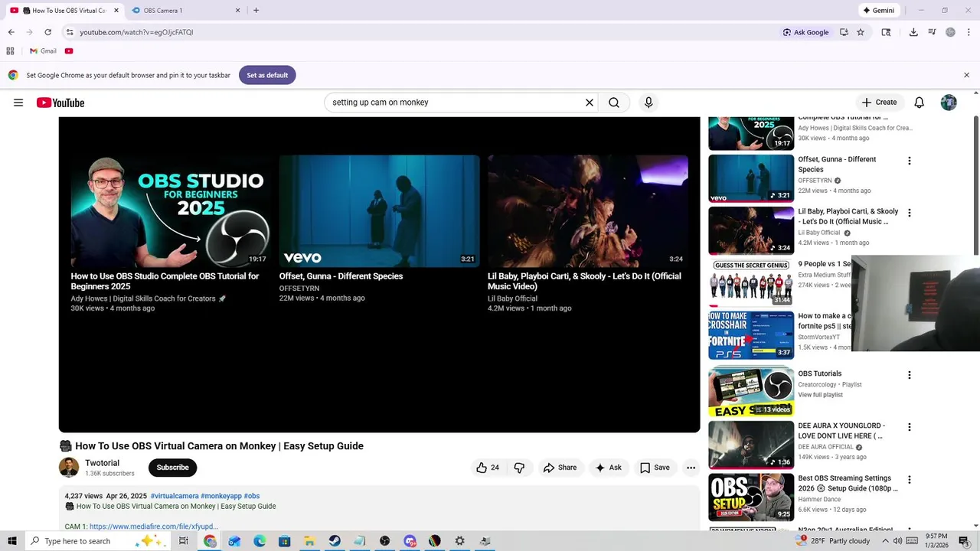Set Chrome as default browser
The image size is (980, 551).
point(267,75)
